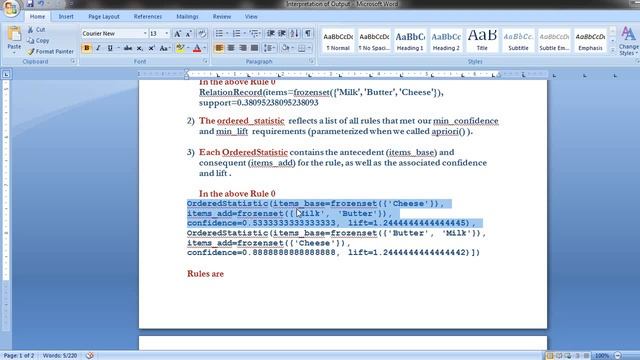The height and width of the screenshot is (360, 640).
Task: Switch to References tab
Action: click(x=148, y=17)
